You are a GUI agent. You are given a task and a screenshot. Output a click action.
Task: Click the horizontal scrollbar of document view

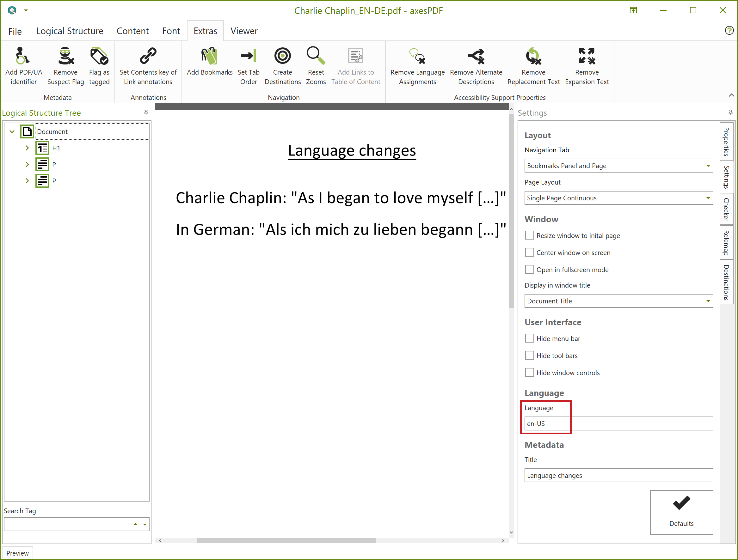(286, 541)
